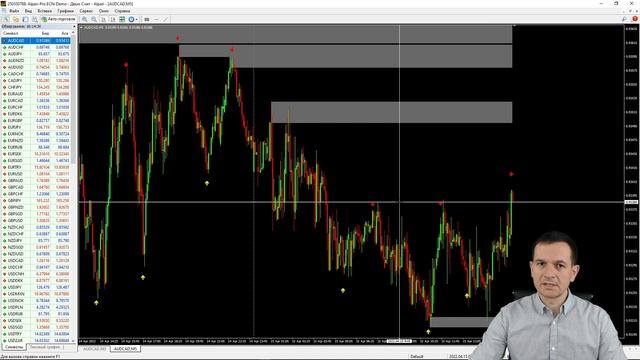Toggle the Data Window toolbar icon
The image size is (640, 360).
click(x=35, y=19)
